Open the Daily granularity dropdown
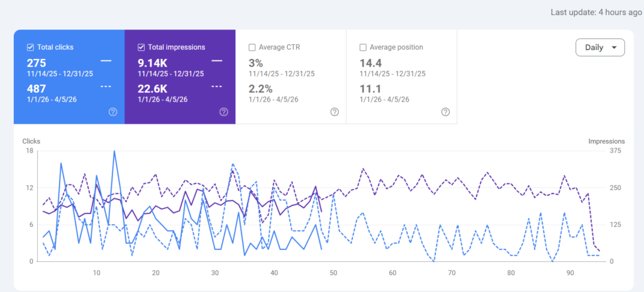644x292 pixels. (x=600, y=48)
